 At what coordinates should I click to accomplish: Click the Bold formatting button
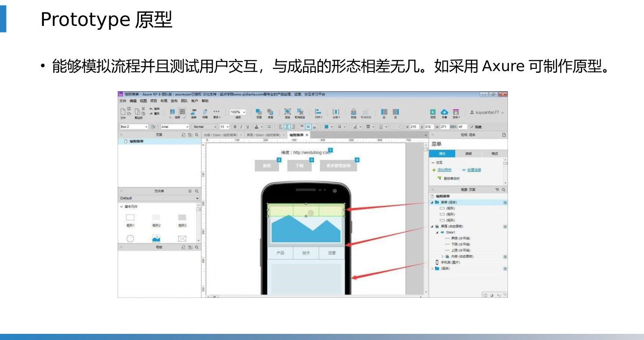235,127
